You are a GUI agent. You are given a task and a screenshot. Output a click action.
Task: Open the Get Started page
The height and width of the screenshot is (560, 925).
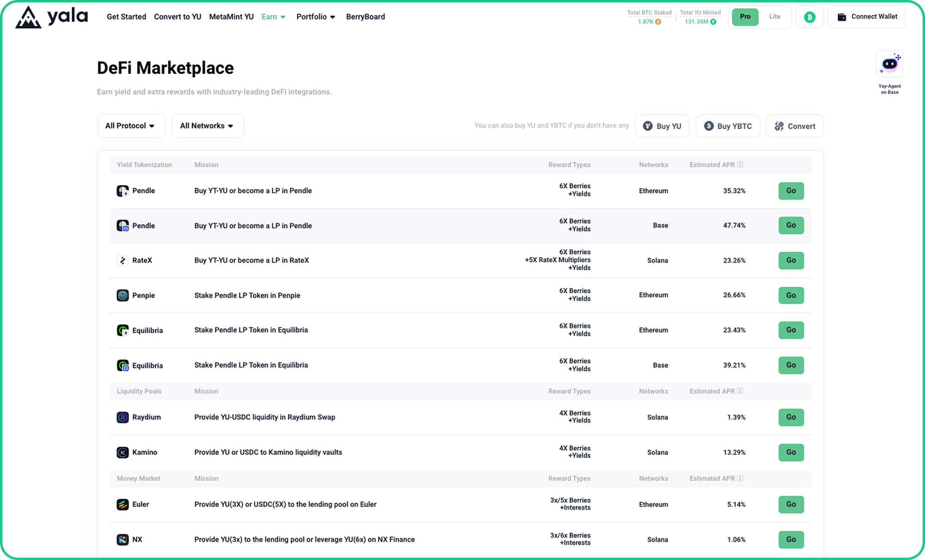[126, 17]
